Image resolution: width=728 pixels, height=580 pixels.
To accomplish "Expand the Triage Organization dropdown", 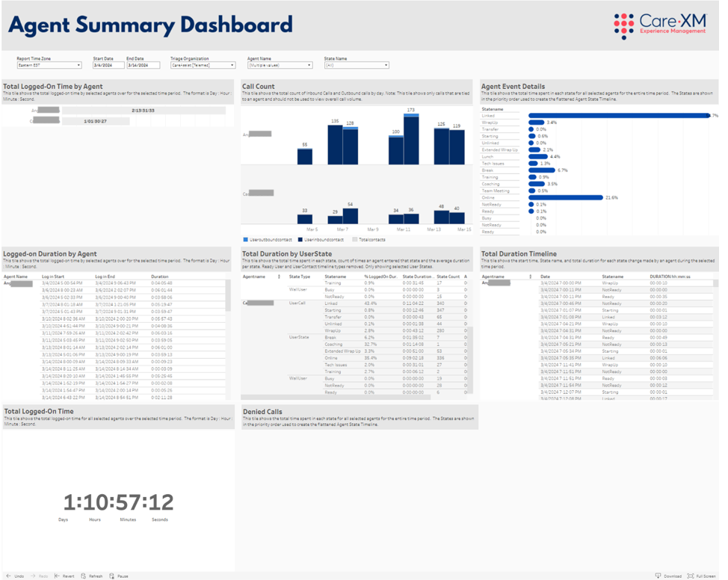I will [x=203, y=66].
